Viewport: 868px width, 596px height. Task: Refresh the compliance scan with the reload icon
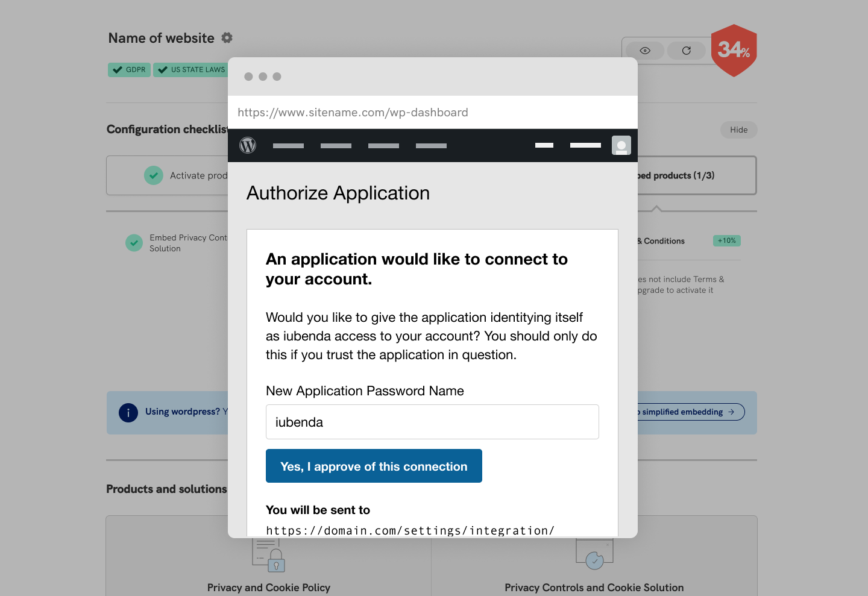686,51
